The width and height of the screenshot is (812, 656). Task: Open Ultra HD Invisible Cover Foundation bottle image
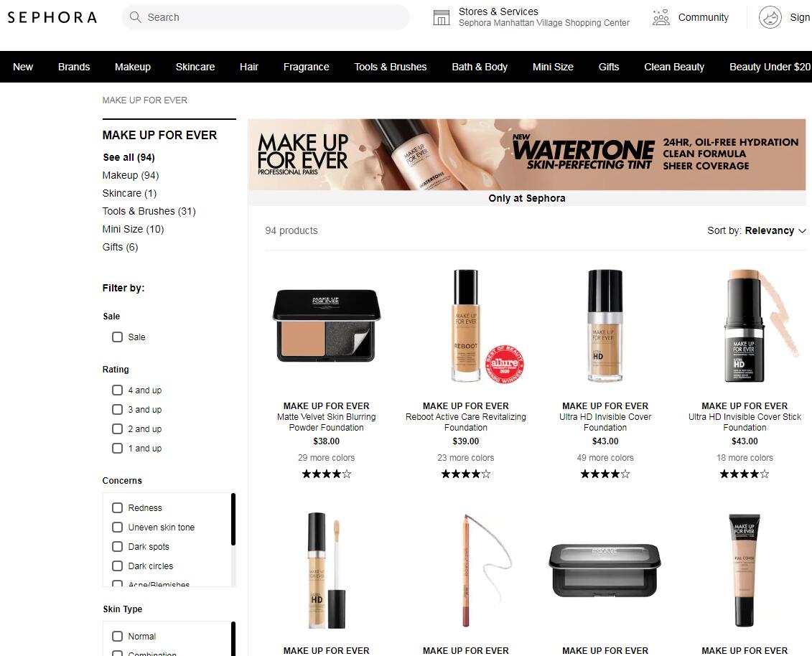(605, 326)
